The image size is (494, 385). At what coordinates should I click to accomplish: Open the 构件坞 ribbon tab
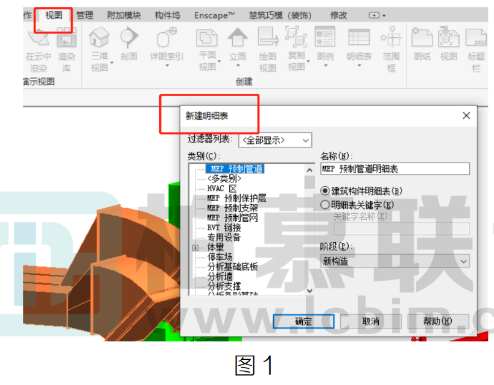pyautogui.click(x=167, y=15)
